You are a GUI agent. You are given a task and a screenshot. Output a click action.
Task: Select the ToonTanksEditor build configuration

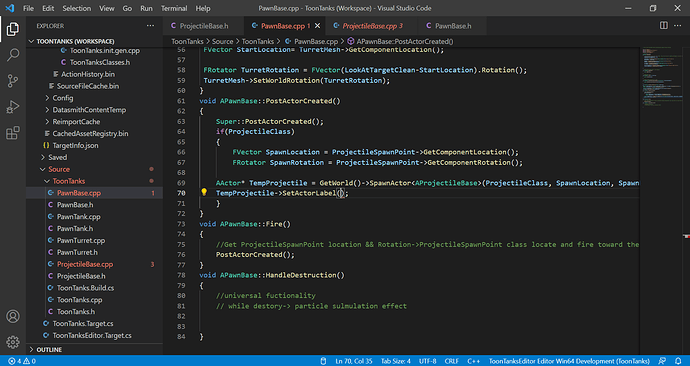click(569, 361)
